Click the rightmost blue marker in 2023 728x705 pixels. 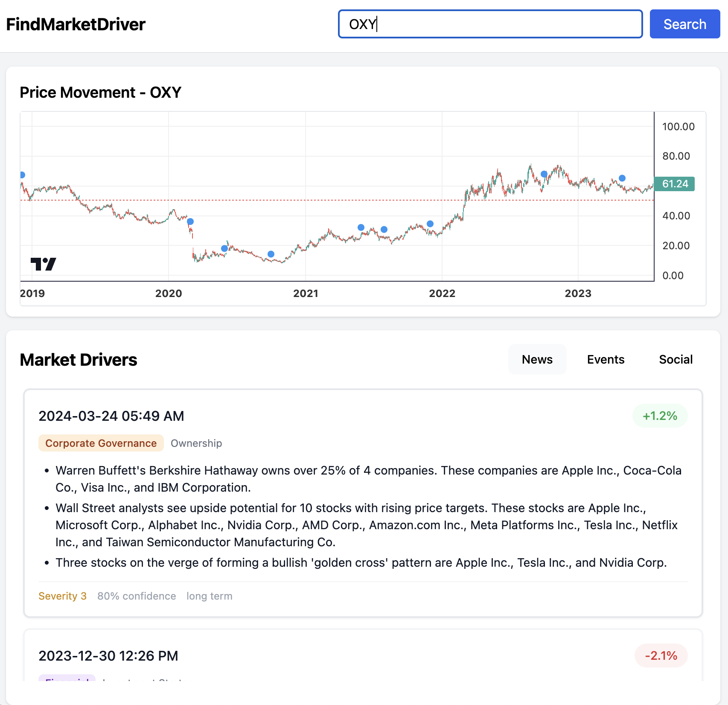click(x=622, y=178)
